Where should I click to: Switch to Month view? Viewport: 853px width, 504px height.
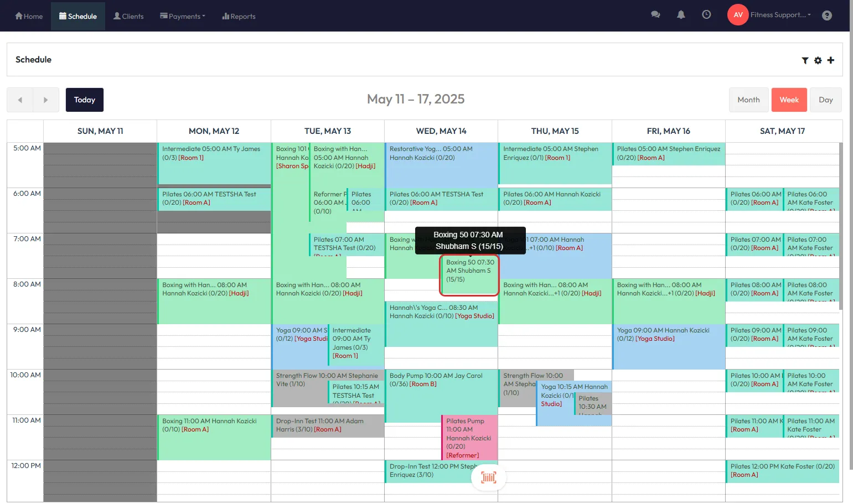click(x=748, y=100)
